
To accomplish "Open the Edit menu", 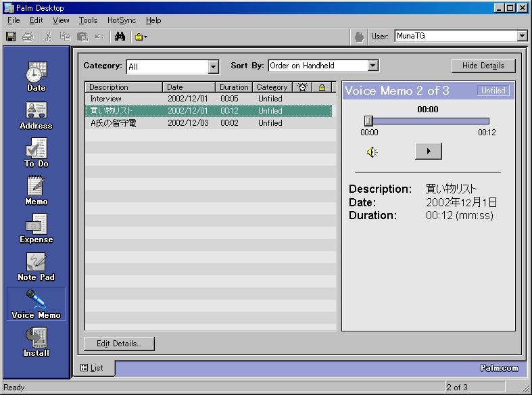I will (36, 20).
